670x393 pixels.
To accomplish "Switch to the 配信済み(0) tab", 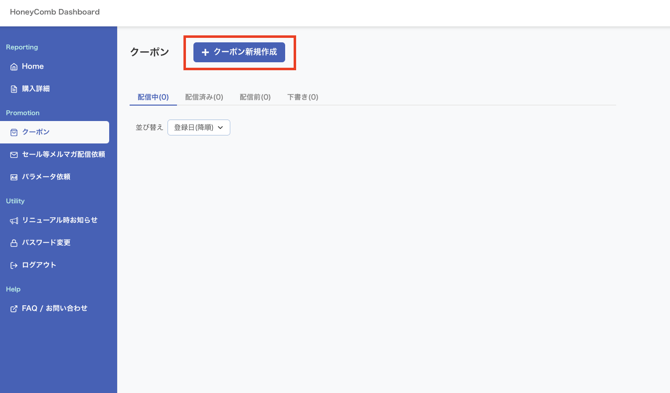I will [204, 97].
